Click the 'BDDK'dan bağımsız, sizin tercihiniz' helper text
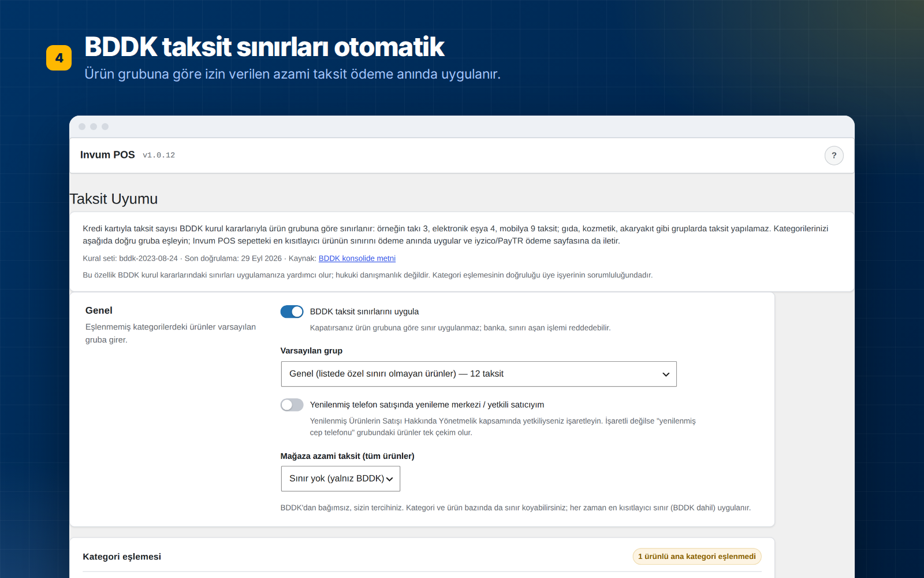 tap(516, 508)
